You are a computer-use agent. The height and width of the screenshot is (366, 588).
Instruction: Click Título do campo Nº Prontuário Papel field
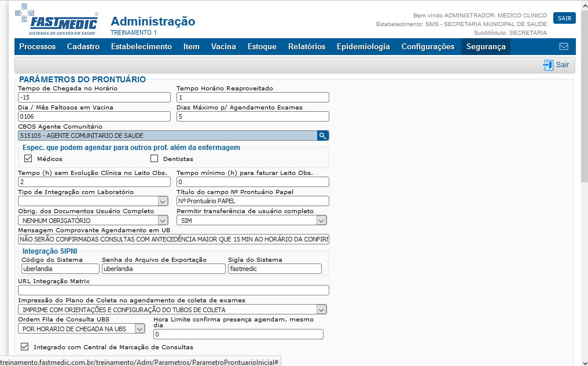253,201
